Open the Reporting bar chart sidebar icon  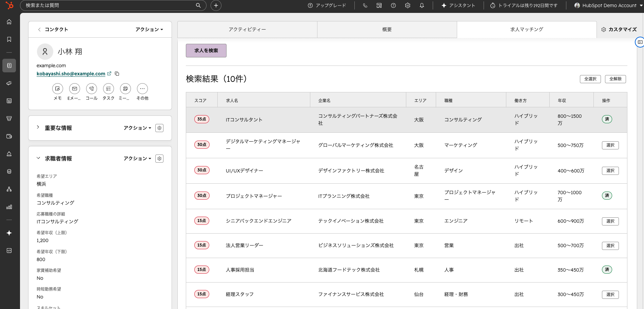click(x=9, y=207)
